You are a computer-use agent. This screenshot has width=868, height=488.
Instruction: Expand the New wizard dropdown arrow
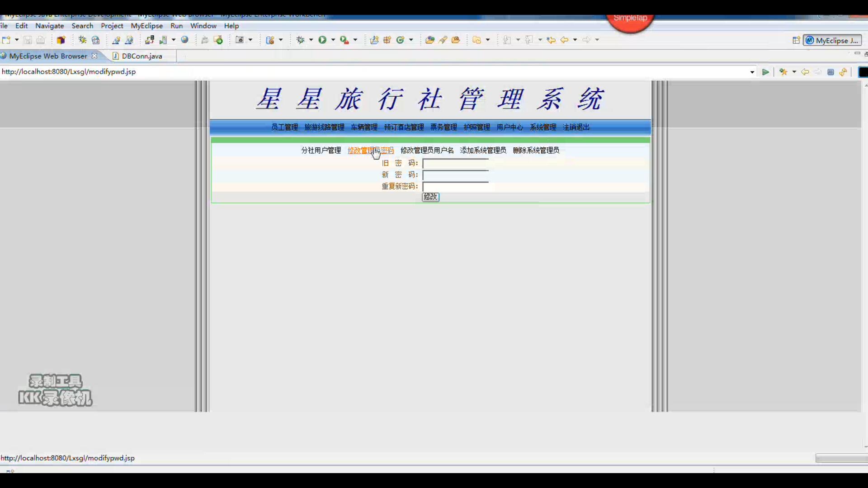17,40
